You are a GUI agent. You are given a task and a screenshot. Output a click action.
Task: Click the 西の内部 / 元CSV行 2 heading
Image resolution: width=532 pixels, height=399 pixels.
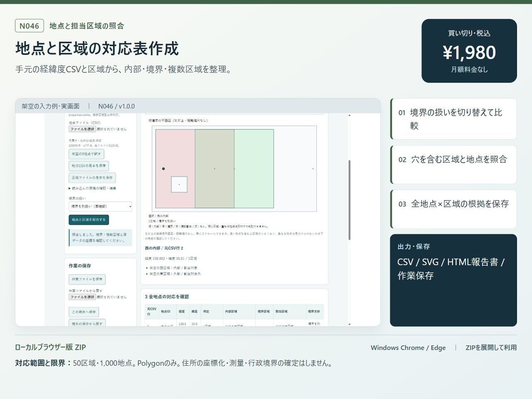point(164,248)
